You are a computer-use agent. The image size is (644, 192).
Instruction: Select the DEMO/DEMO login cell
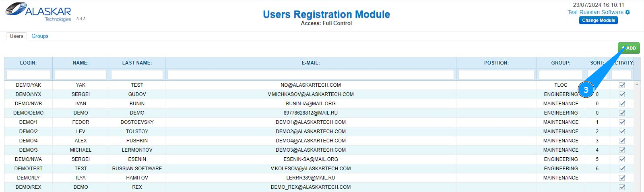click(28, 113)
